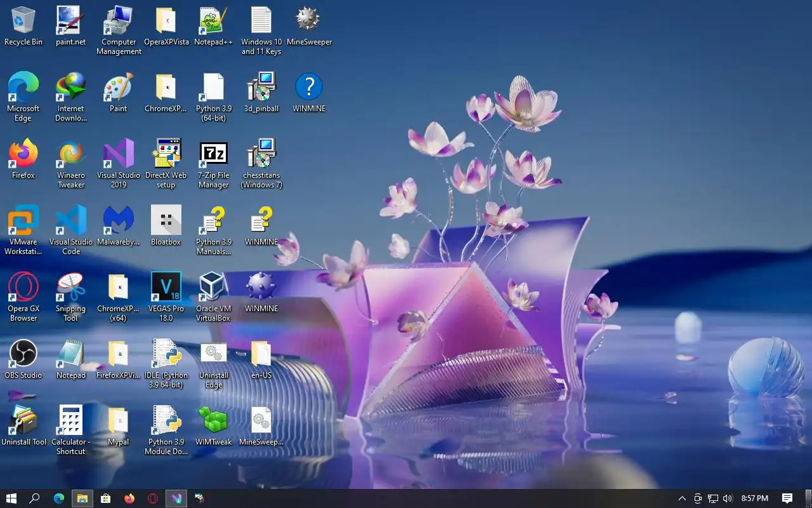This screenshot has height=508, width=812.
Task: Open Computer Management shortcut
Action: [119, 30]
